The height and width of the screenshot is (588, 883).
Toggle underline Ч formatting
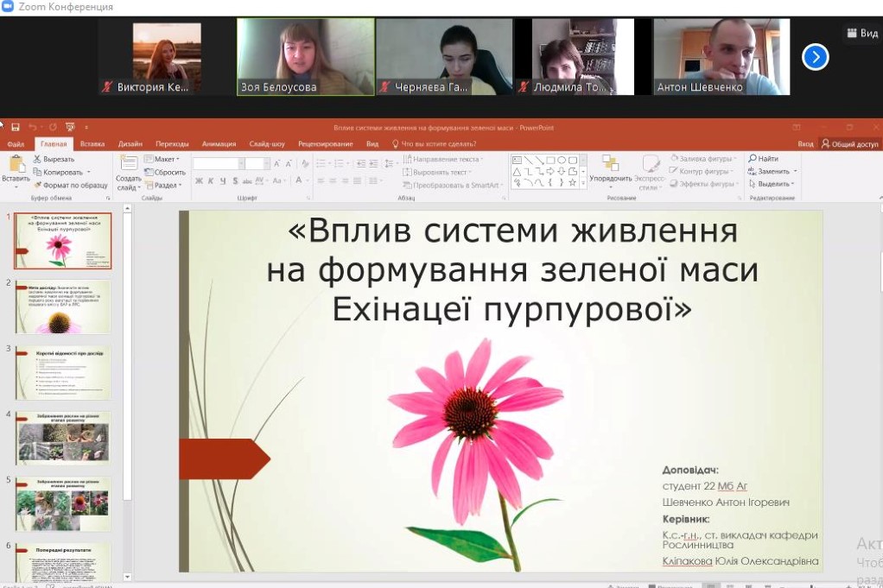click(223, 180)
